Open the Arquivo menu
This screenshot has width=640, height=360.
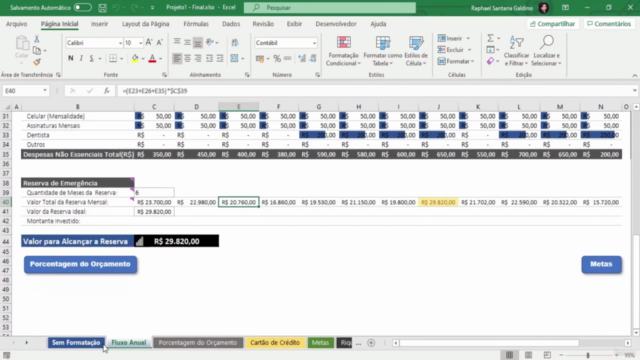pyautogui.click(x=17, y=24)
